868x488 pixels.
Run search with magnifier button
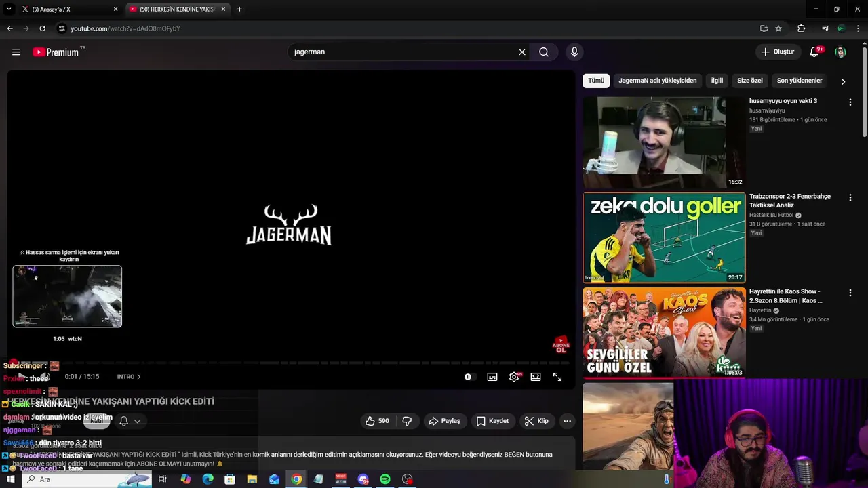pos(544,52)
